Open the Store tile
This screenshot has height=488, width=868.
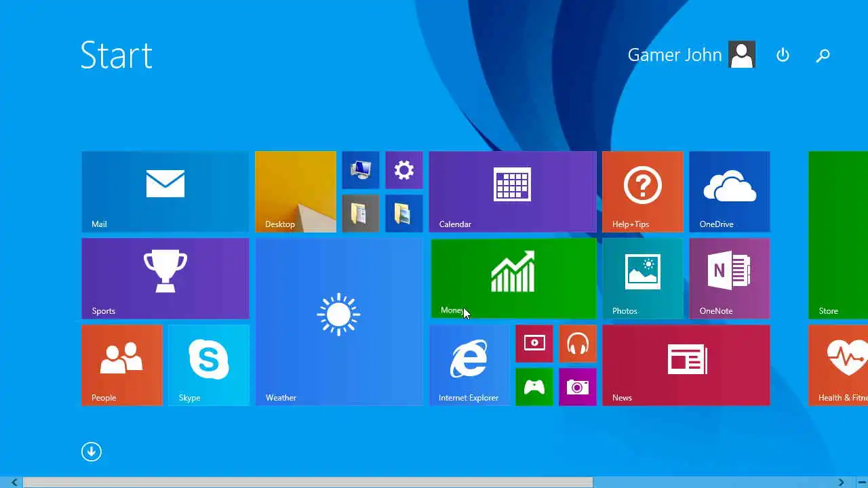point(838,235)
